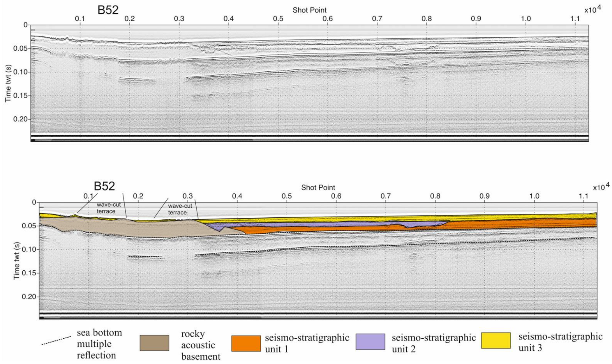Click the left wave-cut terrace label
612x364 pixels.
click(x=108, y=208)
